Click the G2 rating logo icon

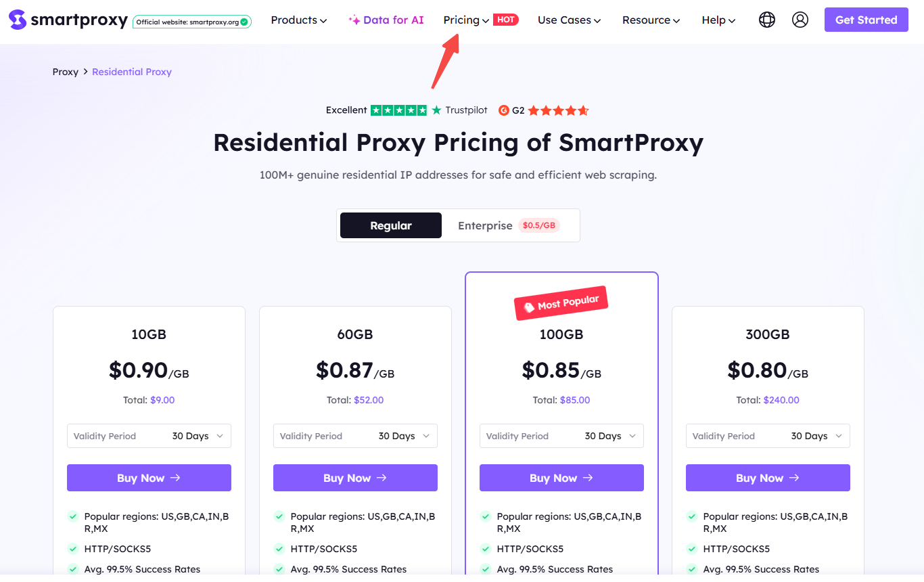click(x=503, y=110)
